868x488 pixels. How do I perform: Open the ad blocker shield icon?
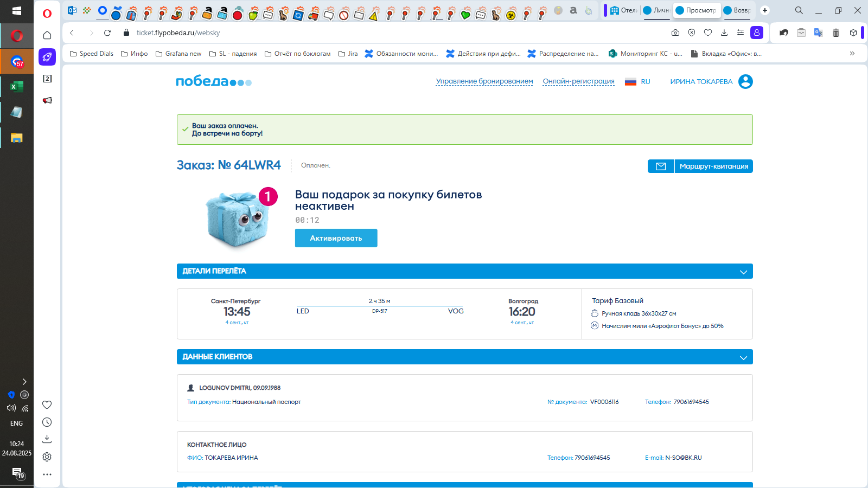(692, 33)
